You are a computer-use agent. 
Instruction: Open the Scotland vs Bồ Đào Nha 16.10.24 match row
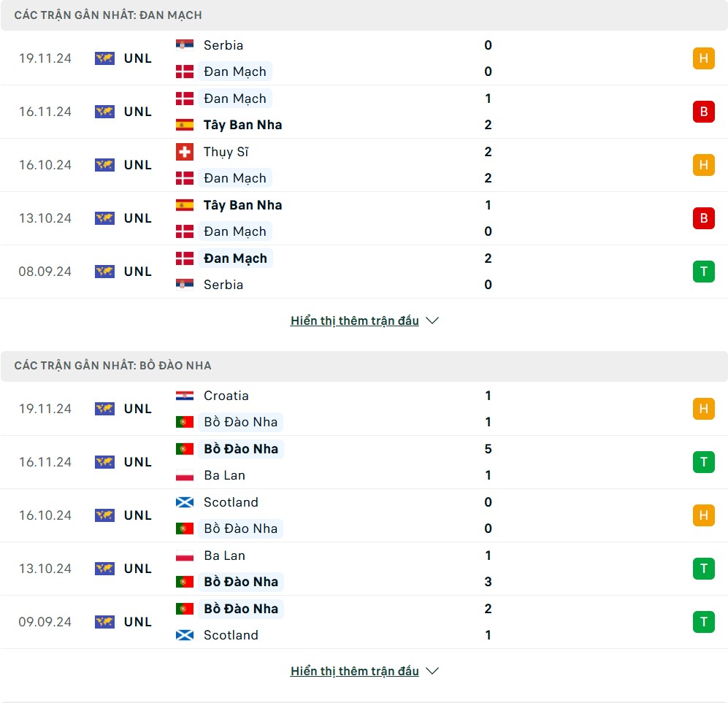[x=364, y=515]
